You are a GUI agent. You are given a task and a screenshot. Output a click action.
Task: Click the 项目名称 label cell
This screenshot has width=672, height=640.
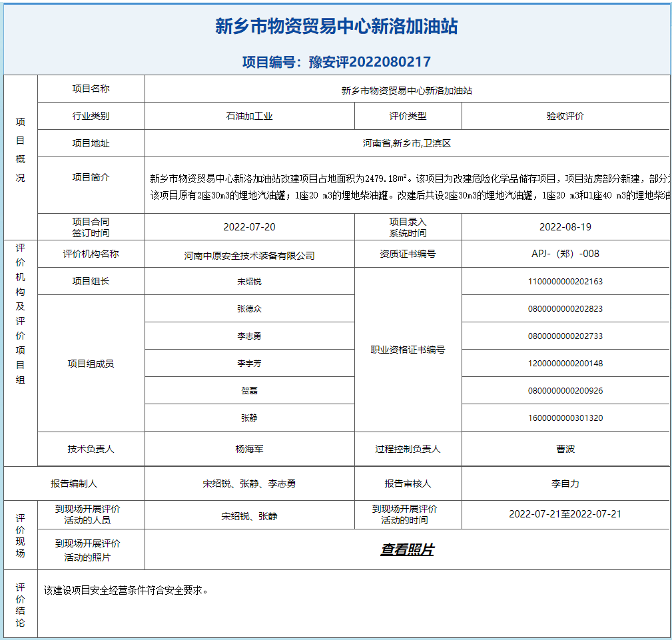click(91, 89)
